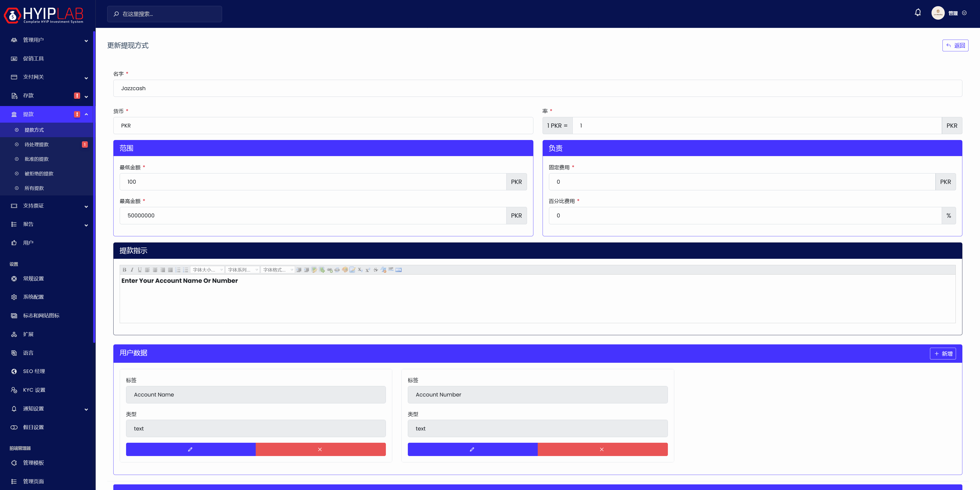This screenshot has height=490, width=980.
Task: Click the underline formatting icon
Action: 140,270
